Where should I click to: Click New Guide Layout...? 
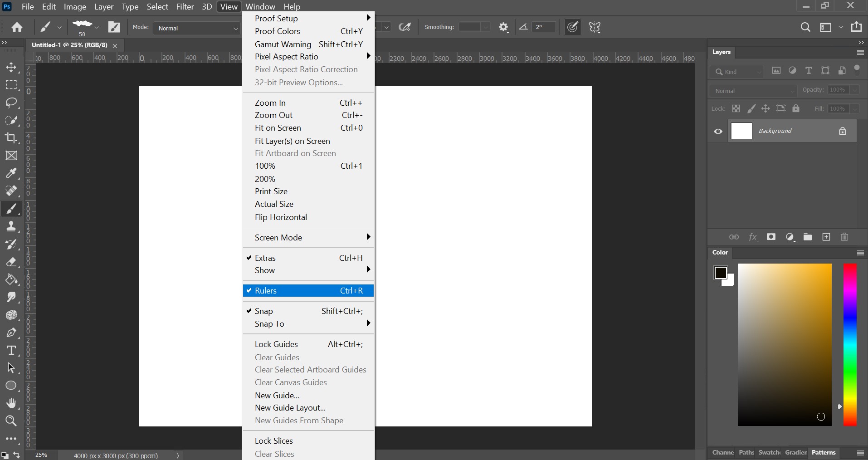click(x=290, y=408)
